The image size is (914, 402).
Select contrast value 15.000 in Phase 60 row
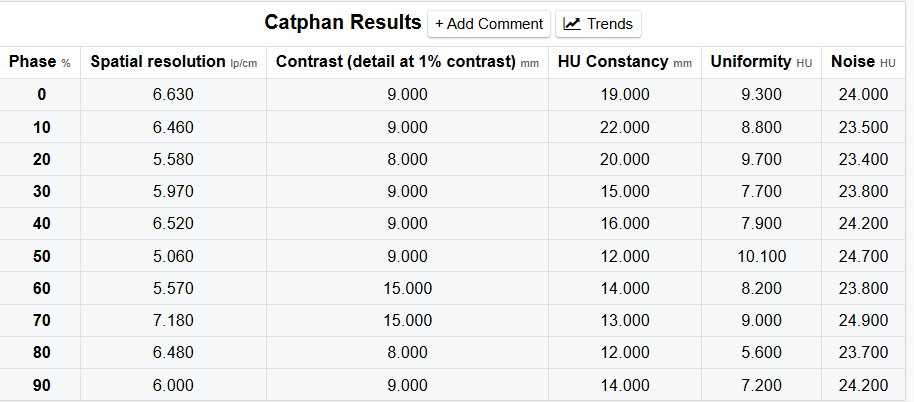pyautogui.click(x=407, y=289)
